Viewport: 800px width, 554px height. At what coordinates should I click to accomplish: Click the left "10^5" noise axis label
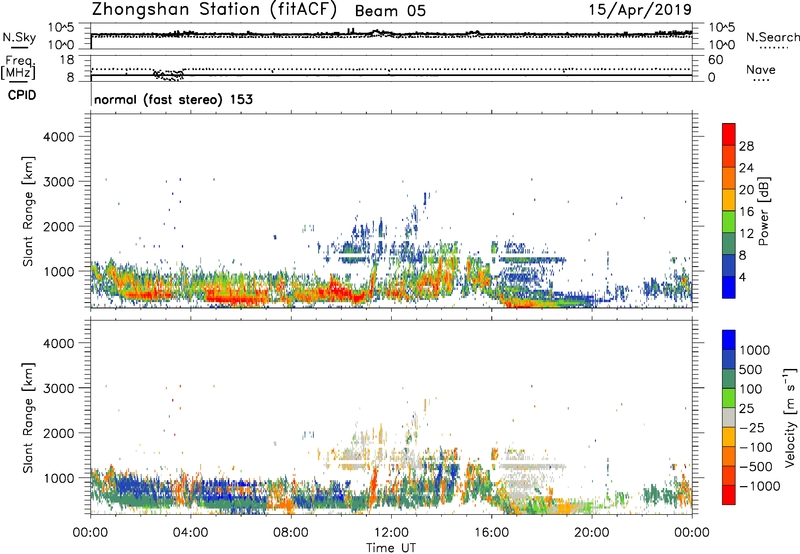(61, 27)
